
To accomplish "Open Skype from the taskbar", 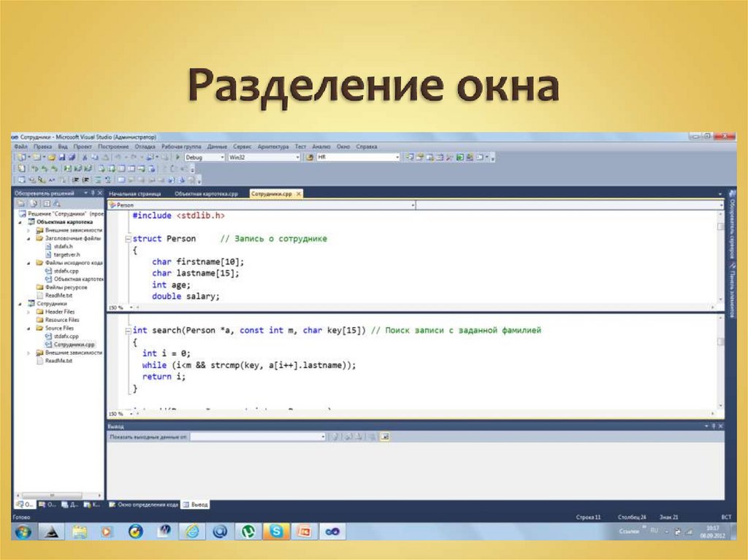I will pos(276,531).
